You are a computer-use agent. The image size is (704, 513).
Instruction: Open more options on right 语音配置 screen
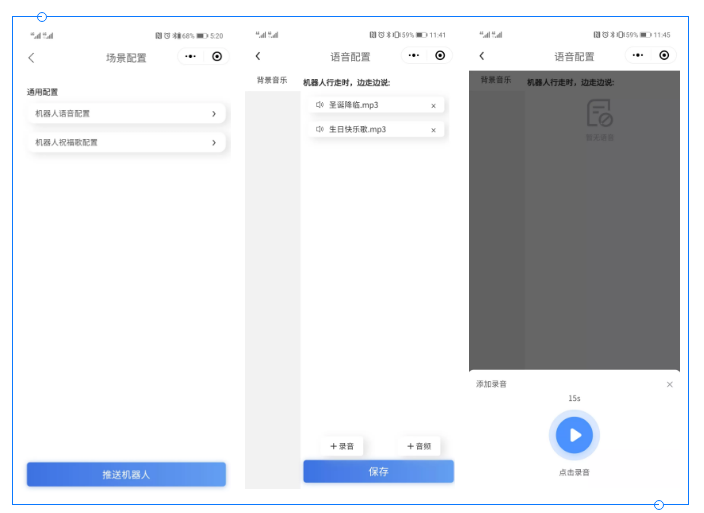point(638,55)
